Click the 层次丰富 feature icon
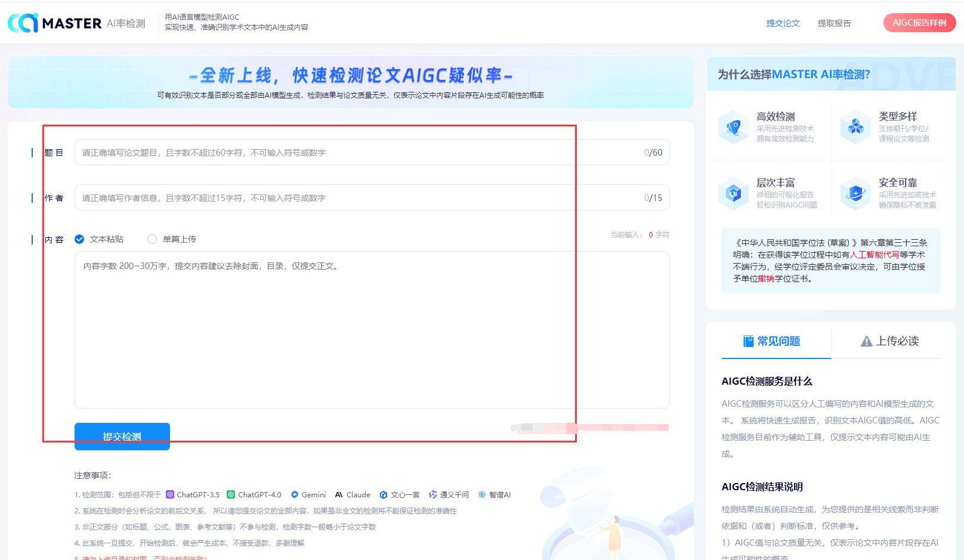The height and width of the screenshot is (560, 964). click(x=733, y=193)
